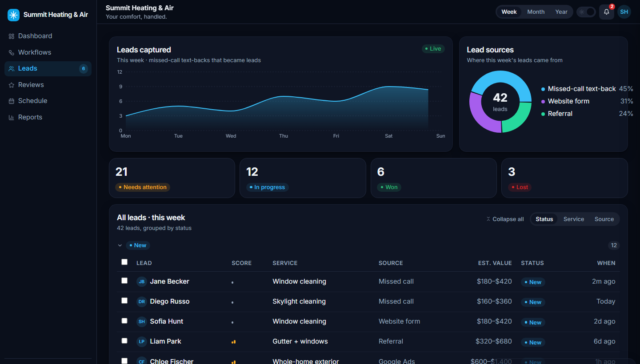
Task: Click the Missed-call text-back legend dot
Action: coord(543,89)
